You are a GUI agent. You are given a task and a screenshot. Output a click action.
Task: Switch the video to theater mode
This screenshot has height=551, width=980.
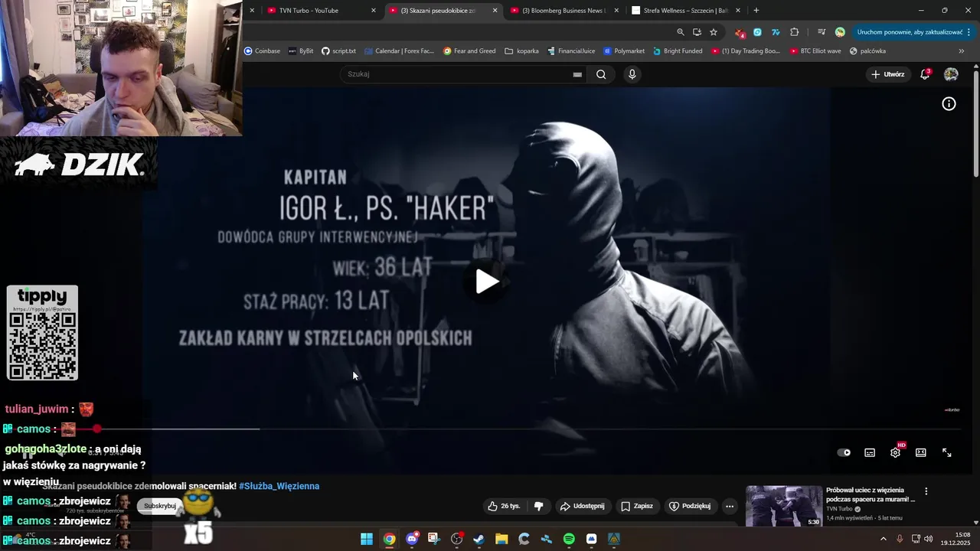coord(921,452)
